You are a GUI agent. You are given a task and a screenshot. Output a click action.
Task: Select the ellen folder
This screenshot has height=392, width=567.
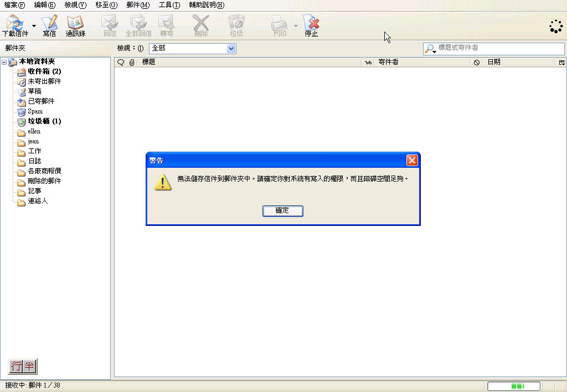[34, 131]
